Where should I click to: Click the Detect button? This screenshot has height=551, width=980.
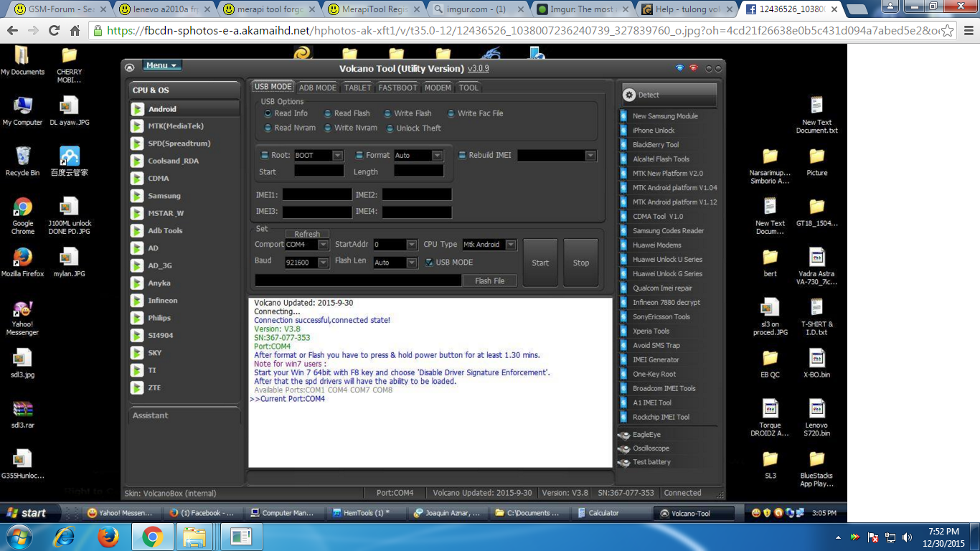click(668, 95)
